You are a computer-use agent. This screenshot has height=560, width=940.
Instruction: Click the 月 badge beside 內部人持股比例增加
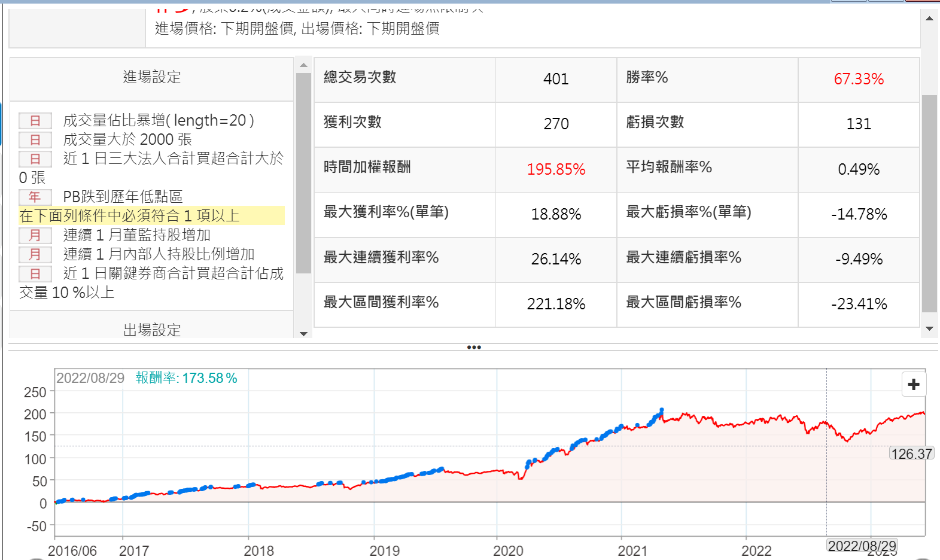pos(35,254)
